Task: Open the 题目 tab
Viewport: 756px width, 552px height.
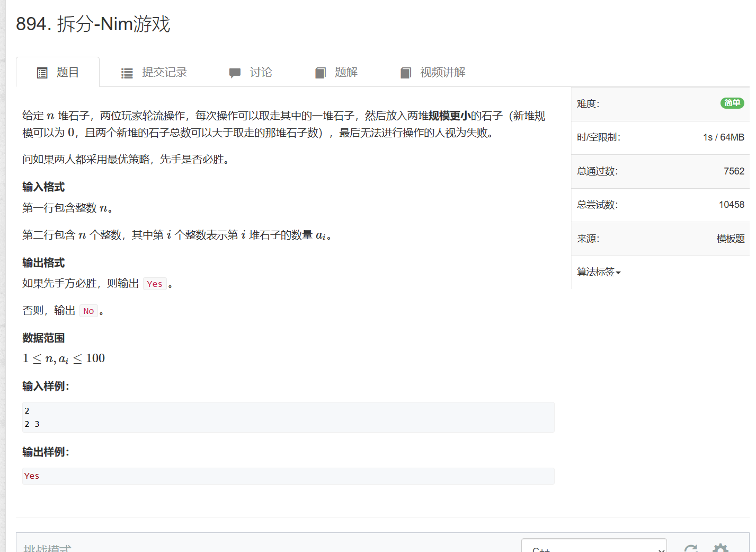Action: pyautogui.click(x=58, y=72)
